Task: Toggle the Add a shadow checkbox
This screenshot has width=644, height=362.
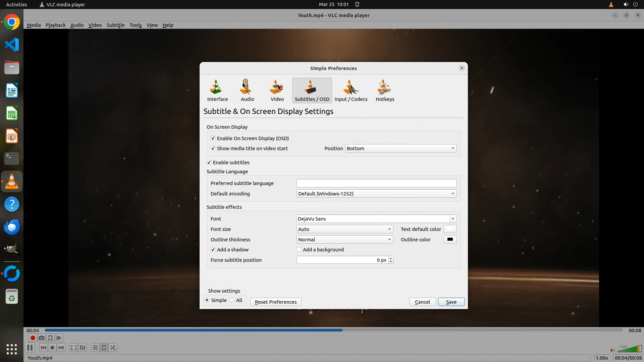Action: tap(213, 249)
